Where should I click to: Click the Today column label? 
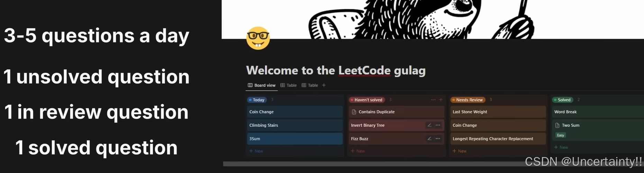(257, 100)
